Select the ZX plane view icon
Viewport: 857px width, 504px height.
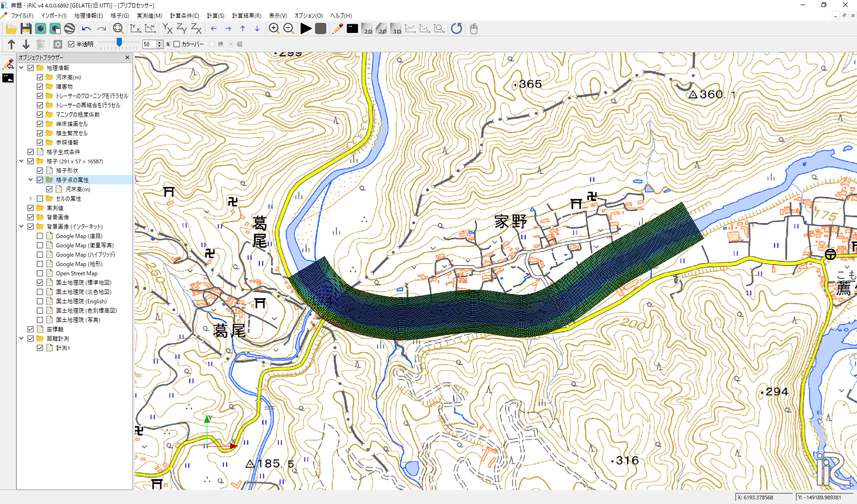(x=196, y=29)
